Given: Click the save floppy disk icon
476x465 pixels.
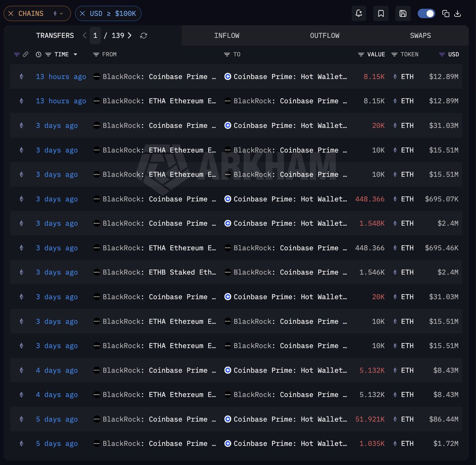Looking at the screenshot, I should [x=403, y=13].
